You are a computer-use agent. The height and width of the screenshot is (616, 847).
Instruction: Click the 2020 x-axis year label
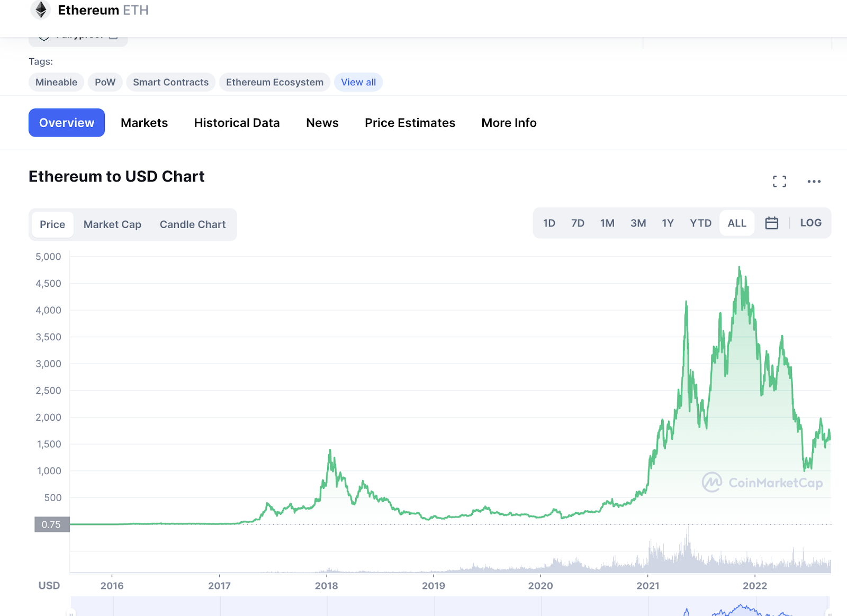pos(540,586)
